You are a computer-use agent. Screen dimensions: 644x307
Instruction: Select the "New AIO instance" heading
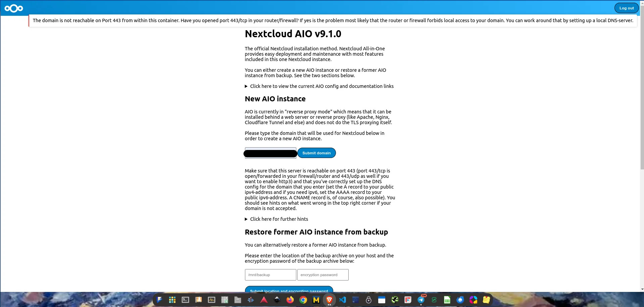(275, 99)
